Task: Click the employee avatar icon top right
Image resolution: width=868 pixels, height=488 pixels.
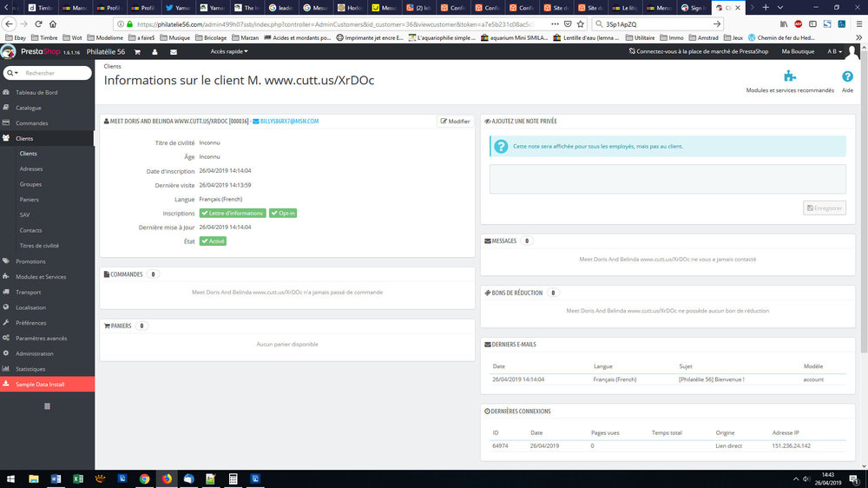Action: (852, 51)
